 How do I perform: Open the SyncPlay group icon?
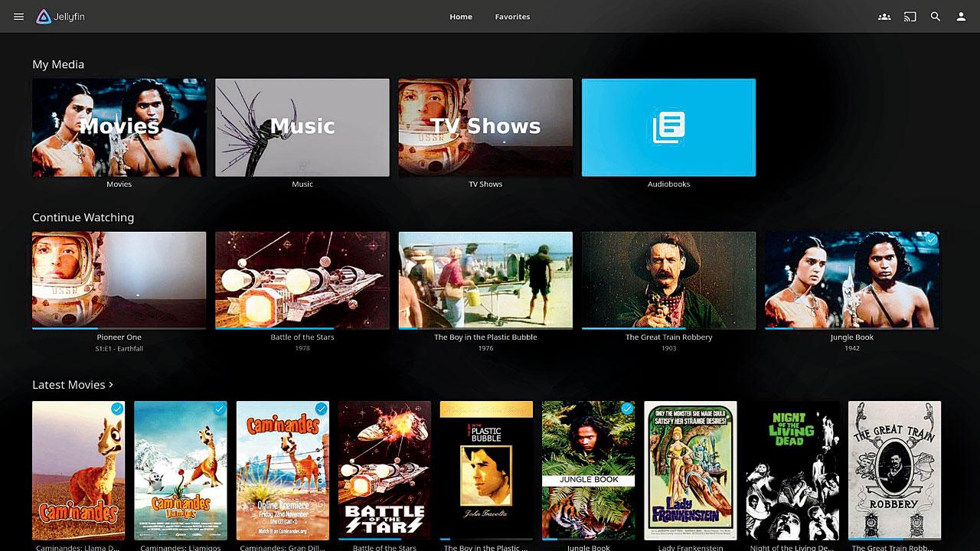884,17
